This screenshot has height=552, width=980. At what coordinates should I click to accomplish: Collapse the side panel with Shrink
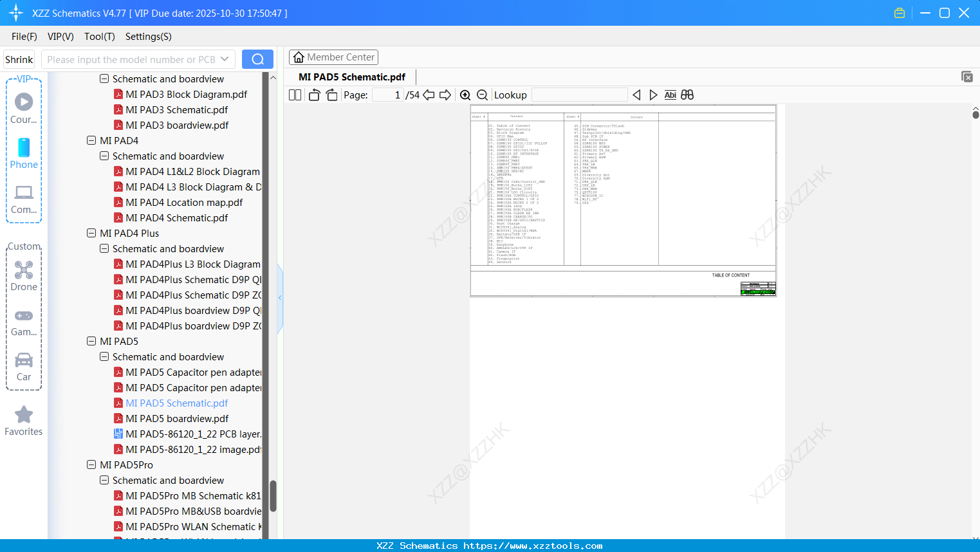pos(19,59)
